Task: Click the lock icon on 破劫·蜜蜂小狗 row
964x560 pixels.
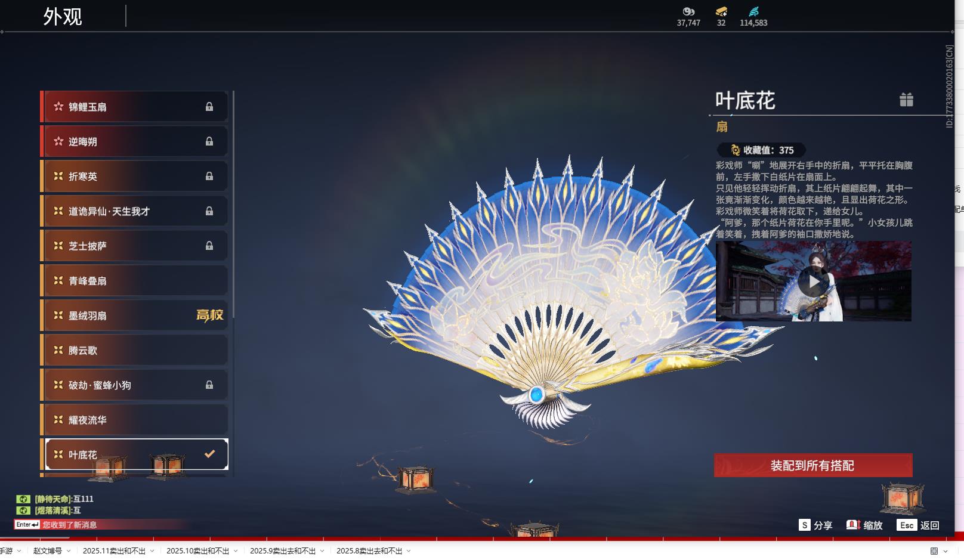Action: [209, 385]
